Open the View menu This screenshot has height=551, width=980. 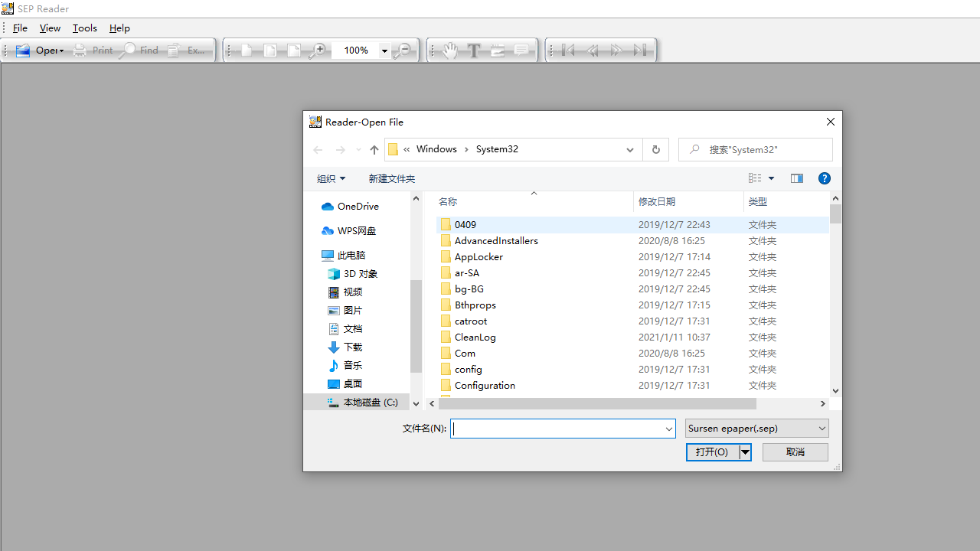point(50,28)
